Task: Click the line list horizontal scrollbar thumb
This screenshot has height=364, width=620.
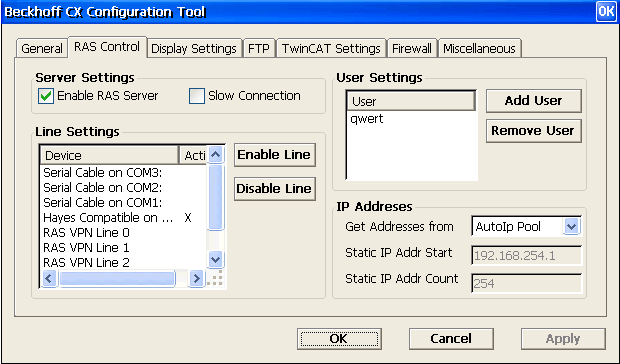Action: click(x=117, y=279)
